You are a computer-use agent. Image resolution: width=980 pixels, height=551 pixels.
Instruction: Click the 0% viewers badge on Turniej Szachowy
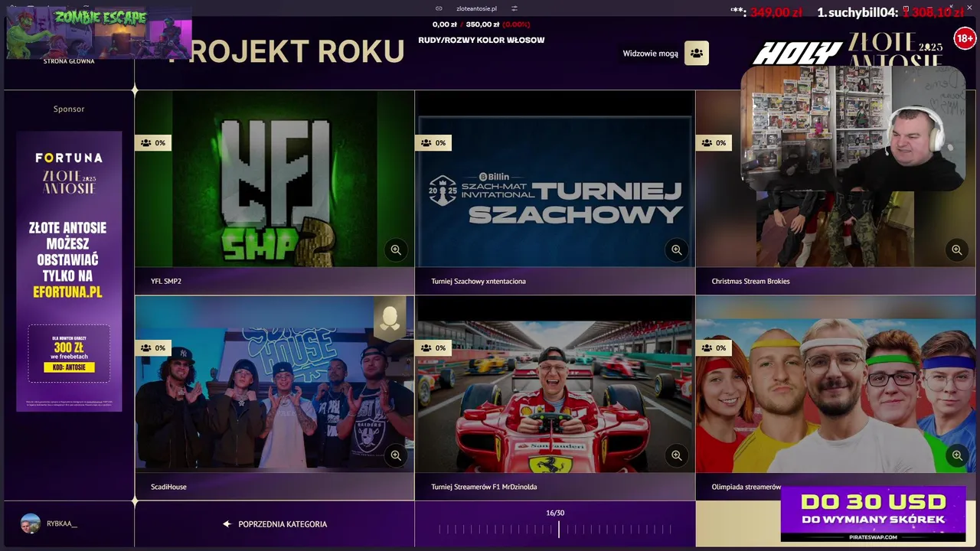(433, 142)
